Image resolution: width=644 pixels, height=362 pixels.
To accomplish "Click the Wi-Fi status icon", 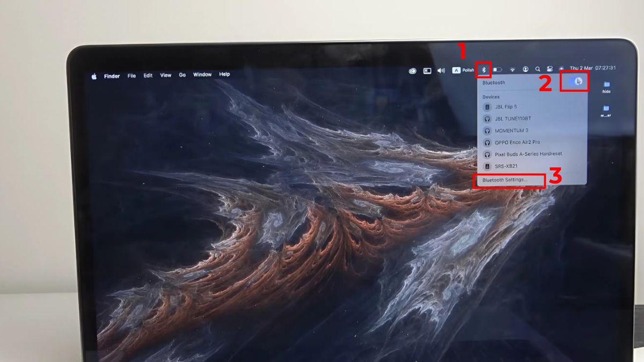I will (513, 69).
